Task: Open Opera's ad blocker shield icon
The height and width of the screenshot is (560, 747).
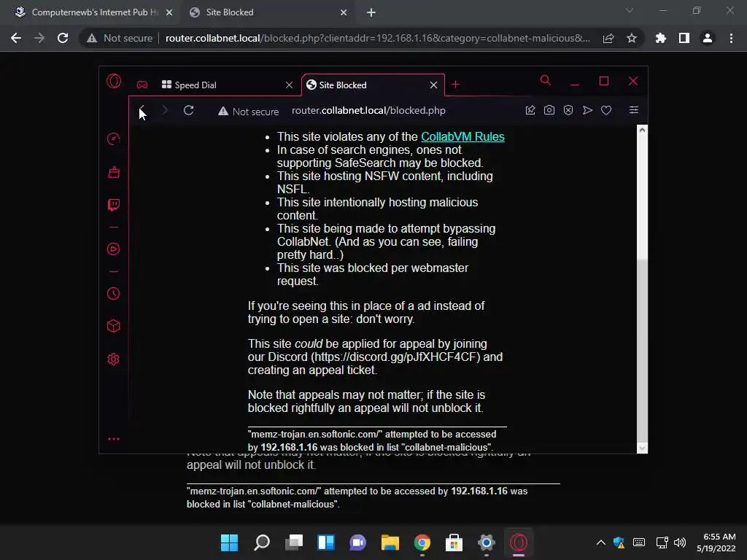Action: [x=568, y=111]
